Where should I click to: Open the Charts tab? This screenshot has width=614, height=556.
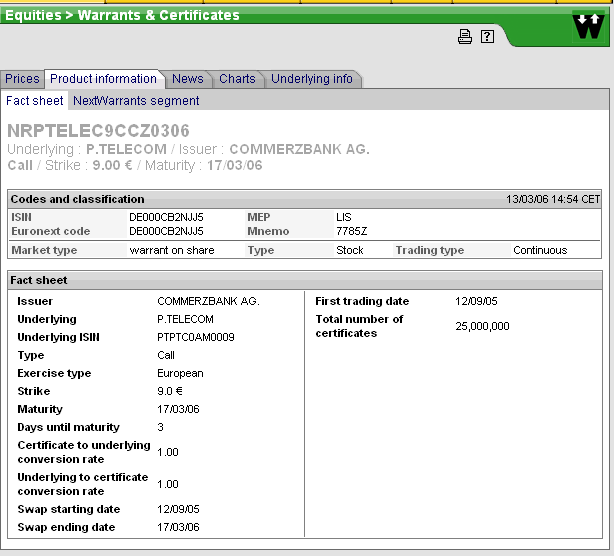[237, 79]
